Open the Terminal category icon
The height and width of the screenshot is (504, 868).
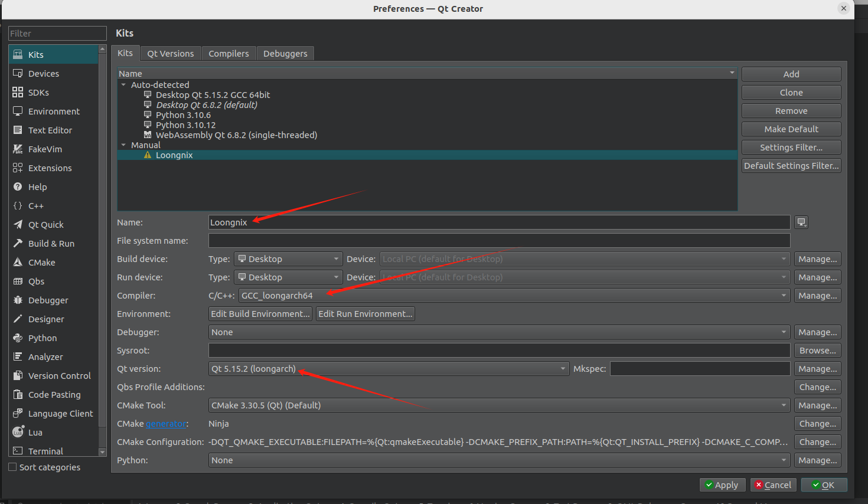pyautogui.click(x=18, y=451)
